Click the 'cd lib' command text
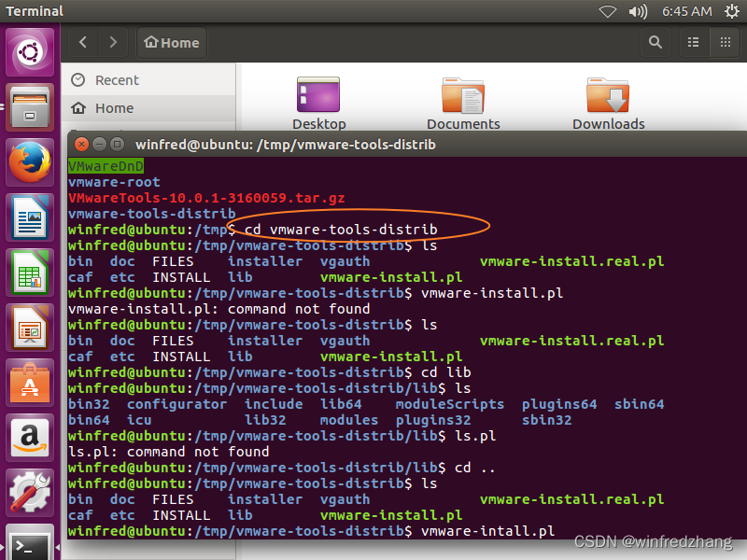The width and height of the screenshot is (747, 560). click(x=446, y=372)
